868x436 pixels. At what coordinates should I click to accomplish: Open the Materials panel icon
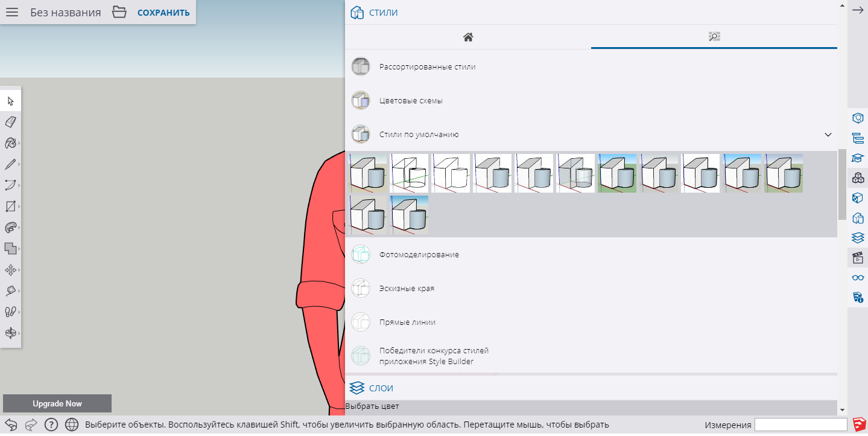click(858, 197)
